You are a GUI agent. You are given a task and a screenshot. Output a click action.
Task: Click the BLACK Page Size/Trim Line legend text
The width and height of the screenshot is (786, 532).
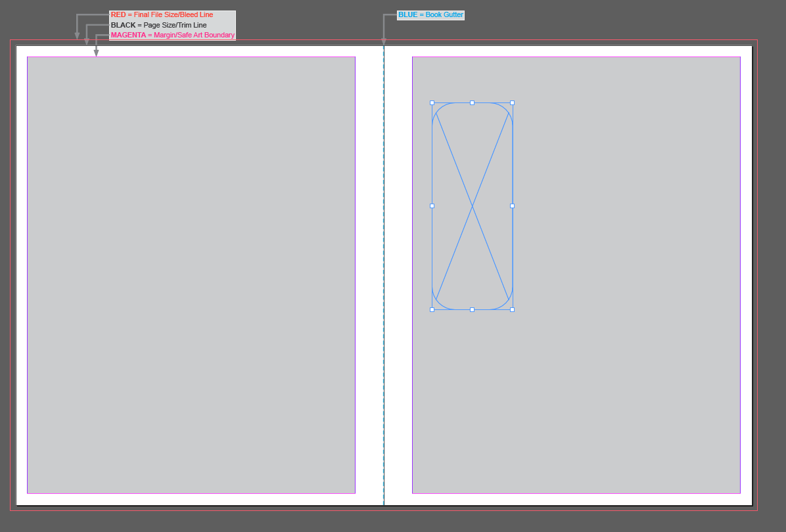(x=158, y=25)
